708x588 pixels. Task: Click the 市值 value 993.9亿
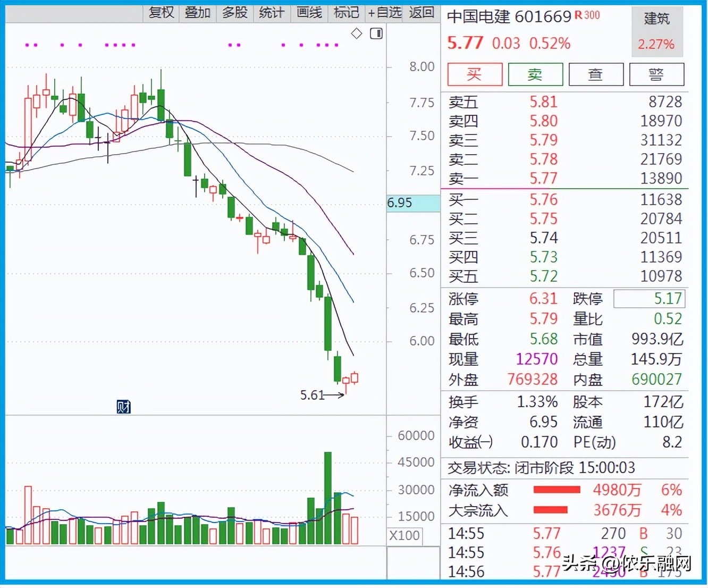(657, 339)
